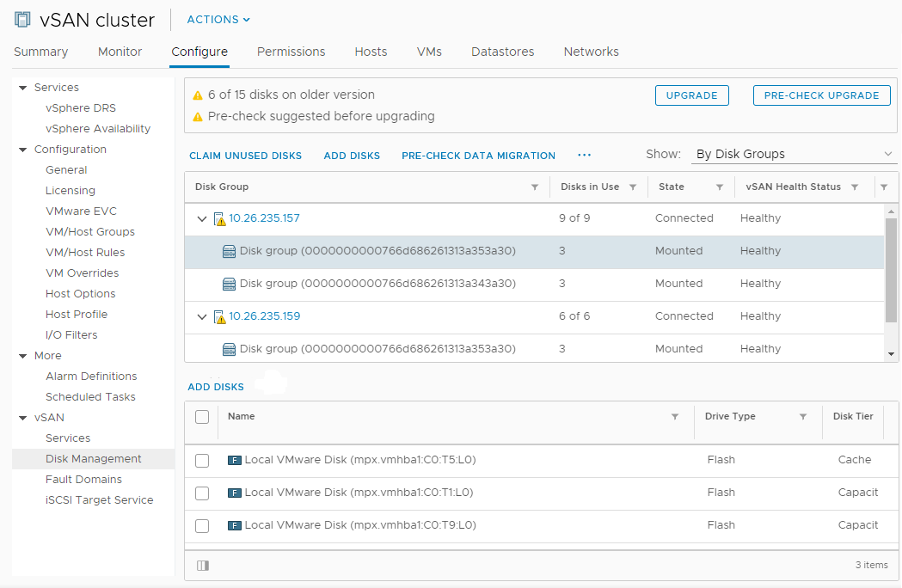The image size is (902, 588).
Task: Open the Show By Disk Groups dropdown
Action: click(794, 154)
